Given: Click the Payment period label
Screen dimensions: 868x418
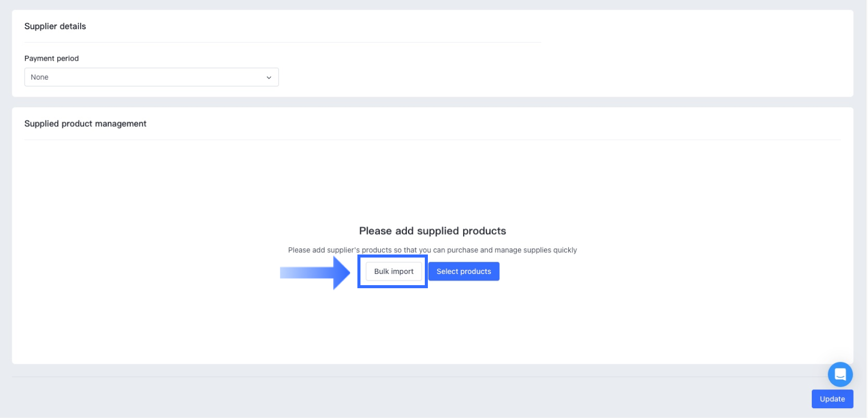Looking at the screenshot, I should pyautogui.click(x=52, y=58).
